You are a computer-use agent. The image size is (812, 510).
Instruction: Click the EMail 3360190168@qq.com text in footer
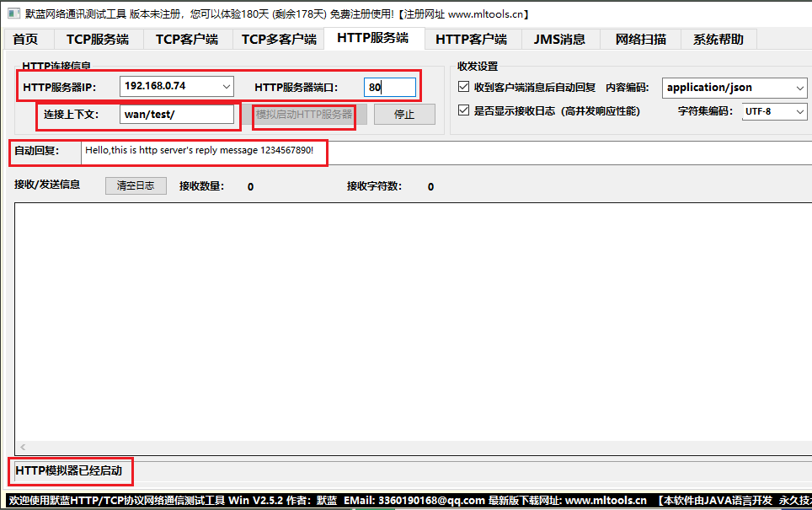[x=414, y=501]
